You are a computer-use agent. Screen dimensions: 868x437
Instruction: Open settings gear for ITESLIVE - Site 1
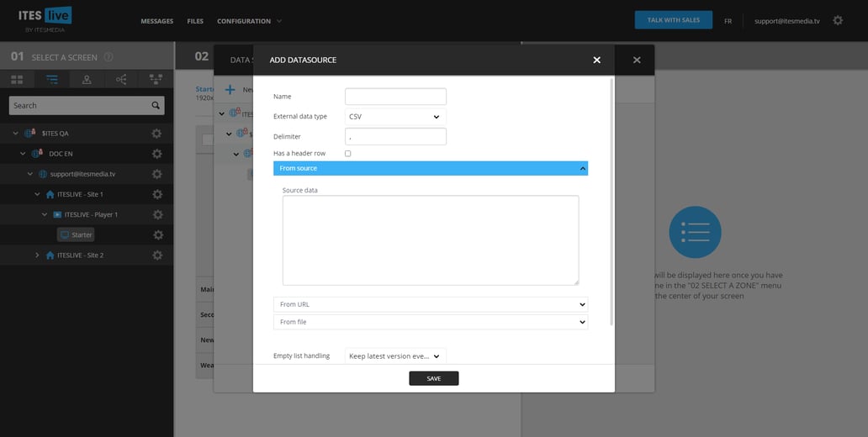157,194
